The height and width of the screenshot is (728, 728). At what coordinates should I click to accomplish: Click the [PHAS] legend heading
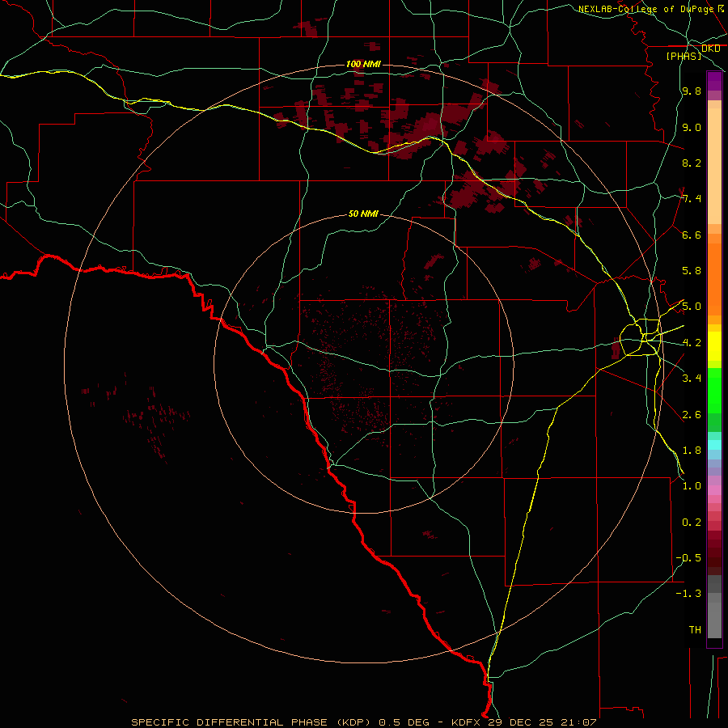tap(684, 56)
